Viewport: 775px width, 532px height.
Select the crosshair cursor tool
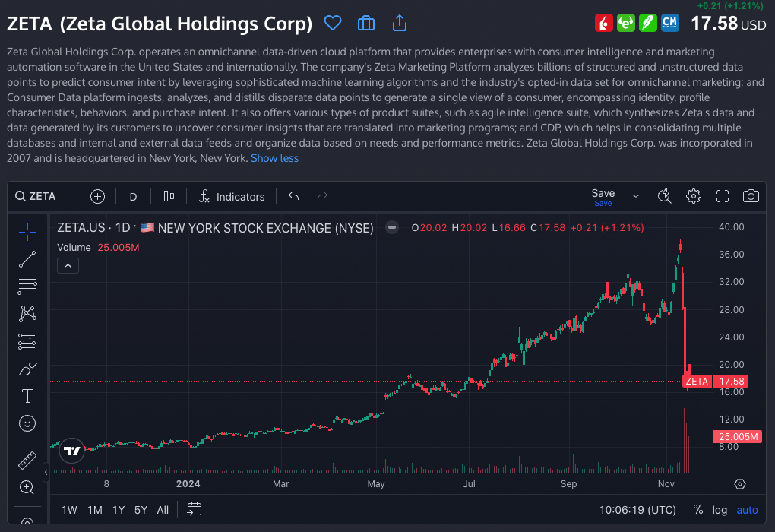coord(27,231)
